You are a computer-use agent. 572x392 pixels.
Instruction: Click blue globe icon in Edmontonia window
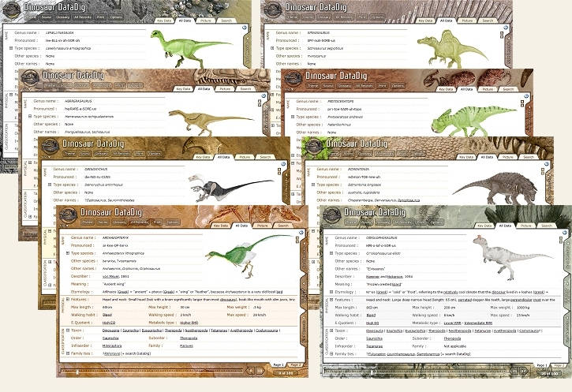click(547, 164)
